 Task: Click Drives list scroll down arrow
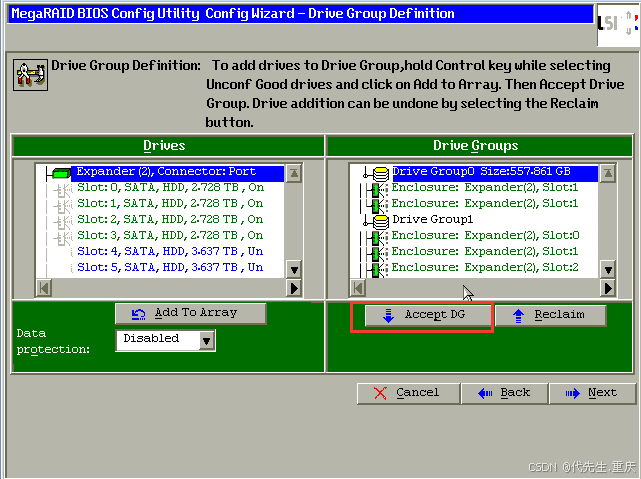294,270
